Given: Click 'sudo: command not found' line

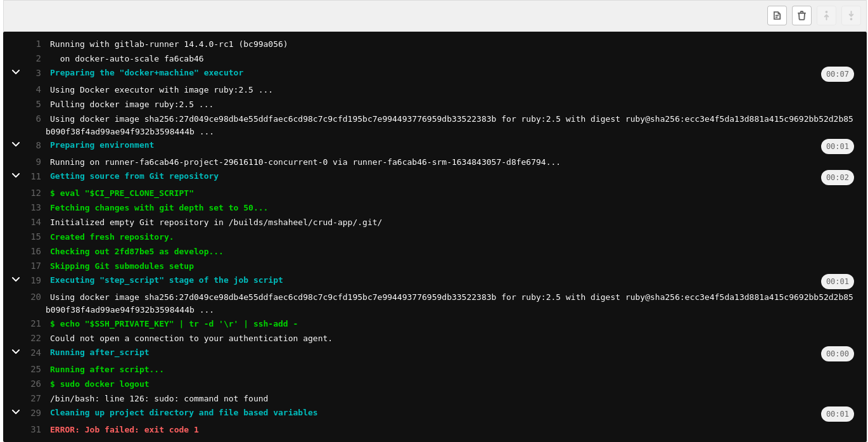Looking at the screenshot, I should (x=159, y=399).
